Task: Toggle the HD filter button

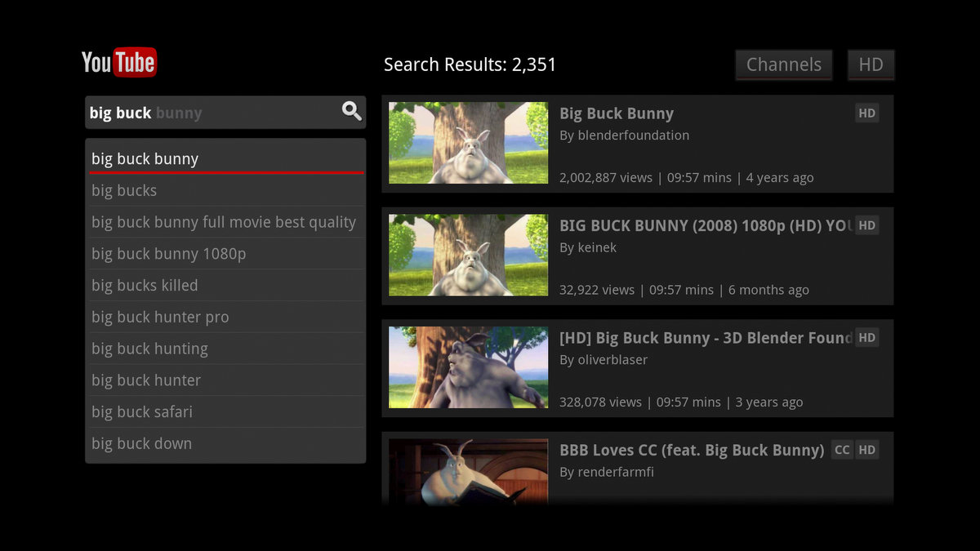Action: 871,64
